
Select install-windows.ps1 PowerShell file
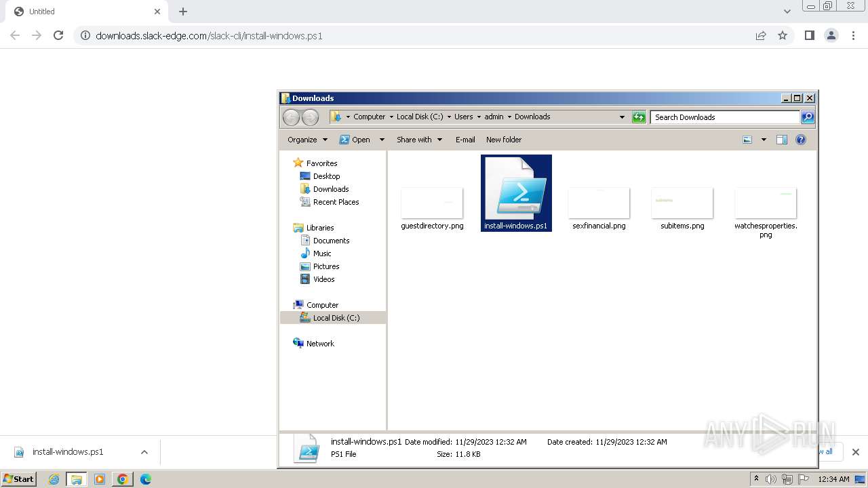pos(516,193)
